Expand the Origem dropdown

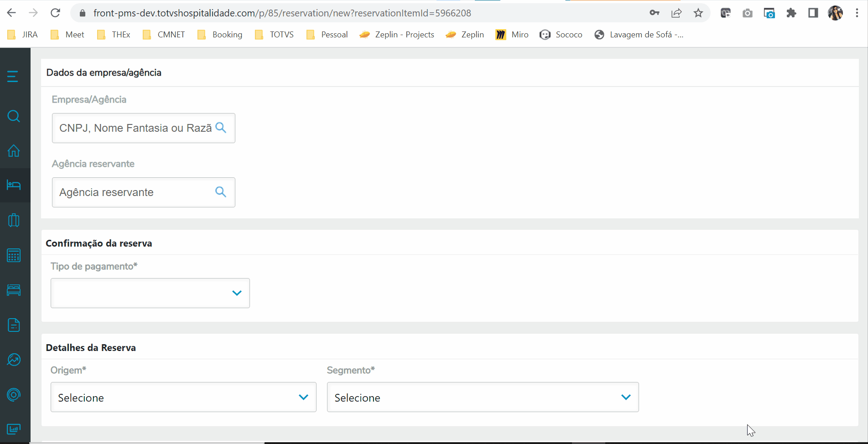pos(183,397)
